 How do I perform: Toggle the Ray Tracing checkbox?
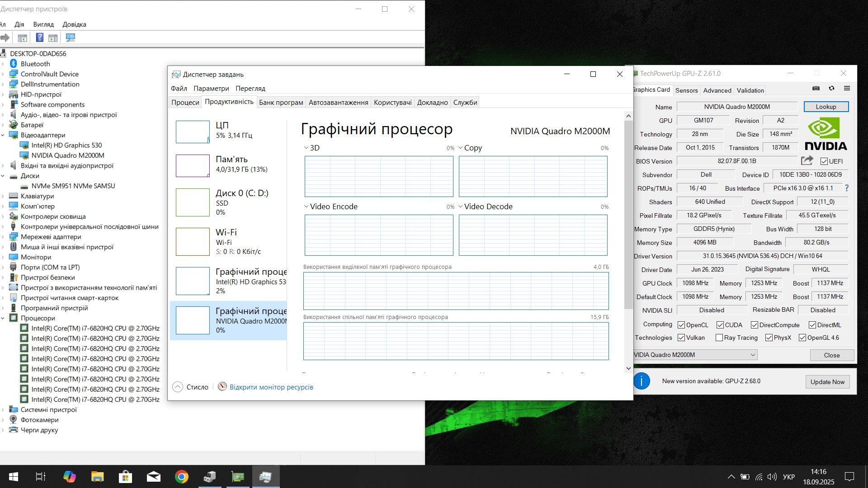pos(719,338)
